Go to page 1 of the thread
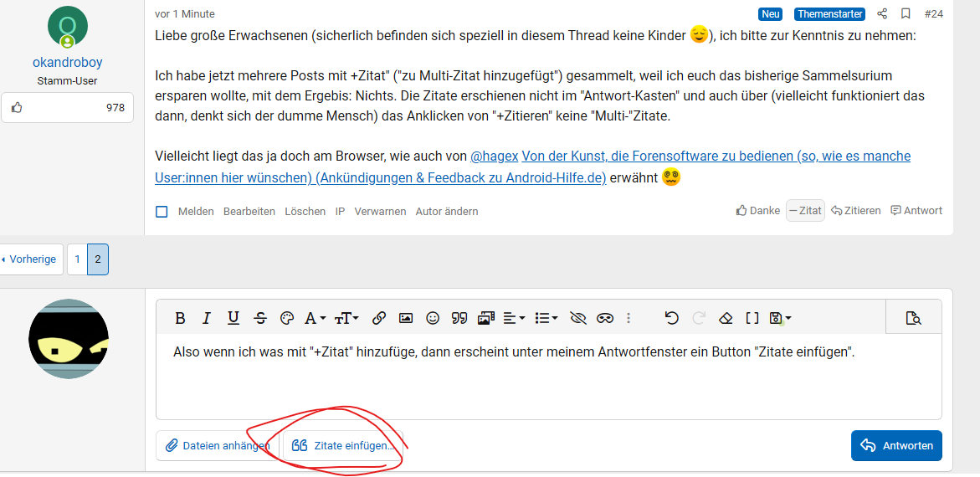Screen dimensions: 980x477 click(77, 259)
